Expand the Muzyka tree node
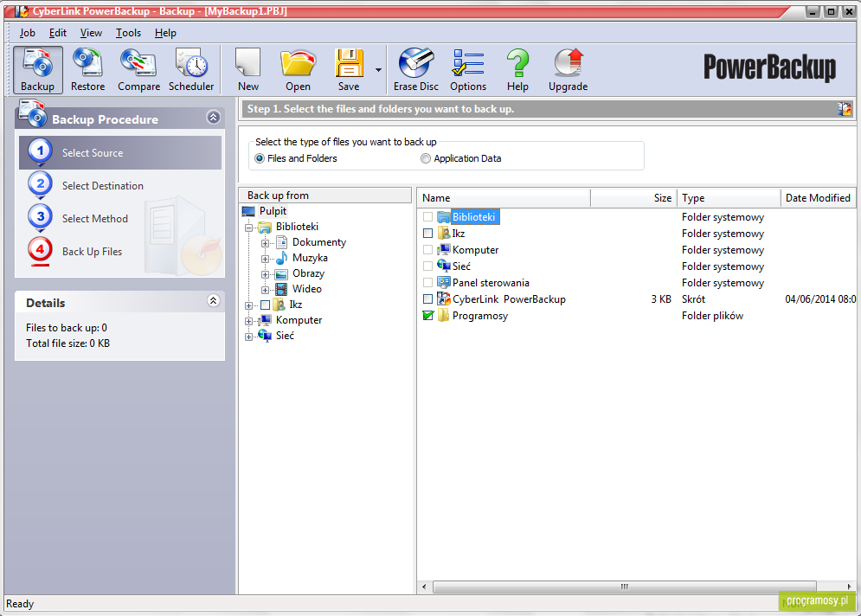This screenshot has height=616, width=861. [x=265, y=259]
